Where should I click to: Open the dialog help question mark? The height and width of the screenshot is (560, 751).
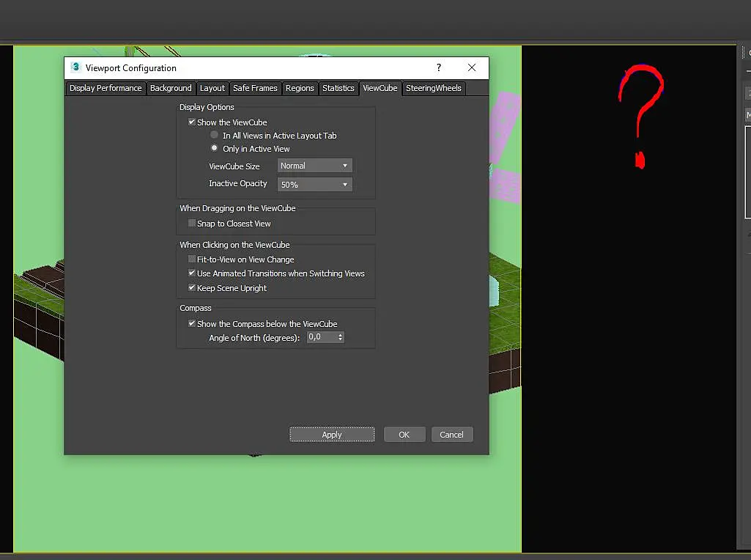(439, 67)
